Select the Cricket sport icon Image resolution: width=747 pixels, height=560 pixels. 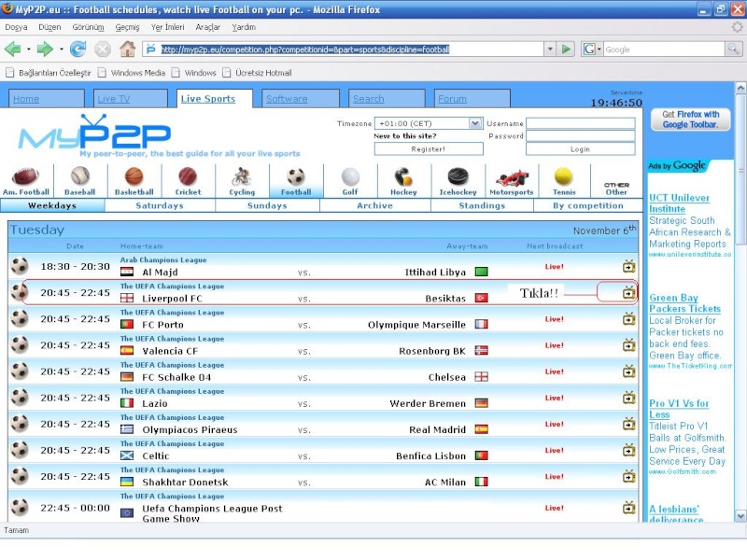188,176
